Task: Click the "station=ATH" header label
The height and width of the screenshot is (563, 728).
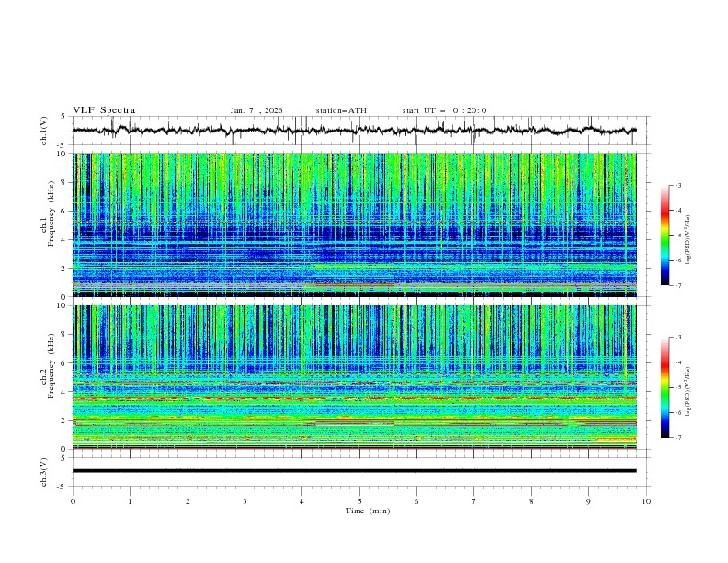Action: click(341, 110)
